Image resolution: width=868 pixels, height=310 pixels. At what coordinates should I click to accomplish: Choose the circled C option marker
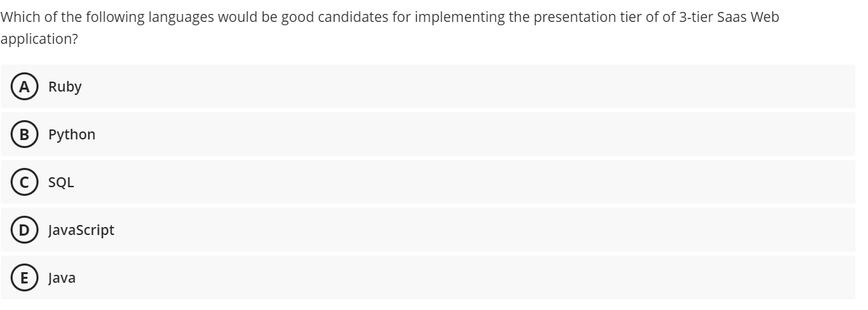tap(24, 182)
